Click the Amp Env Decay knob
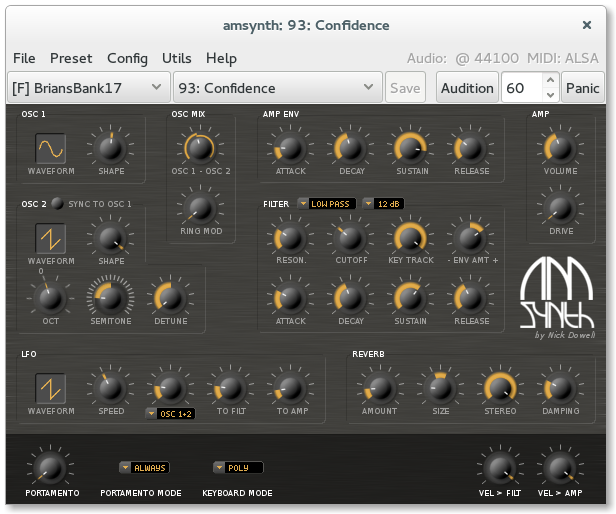The height and width of the screenshot is (514, 616). coord(350,148)
